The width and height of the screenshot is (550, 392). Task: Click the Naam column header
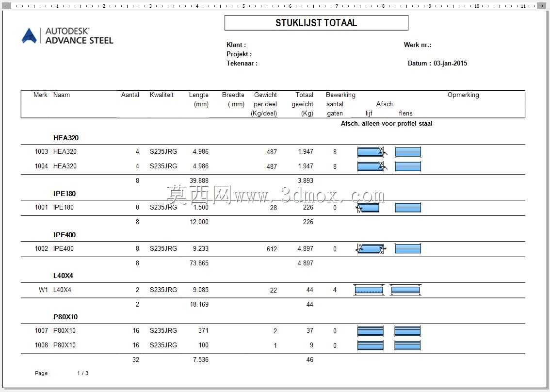click(x=62, y=95)
